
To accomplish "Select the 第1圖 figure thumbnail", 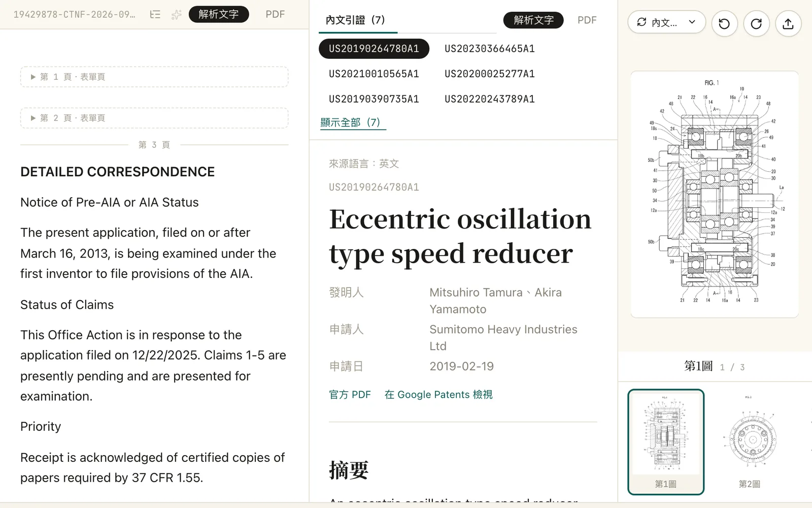I will pos(666,442).
